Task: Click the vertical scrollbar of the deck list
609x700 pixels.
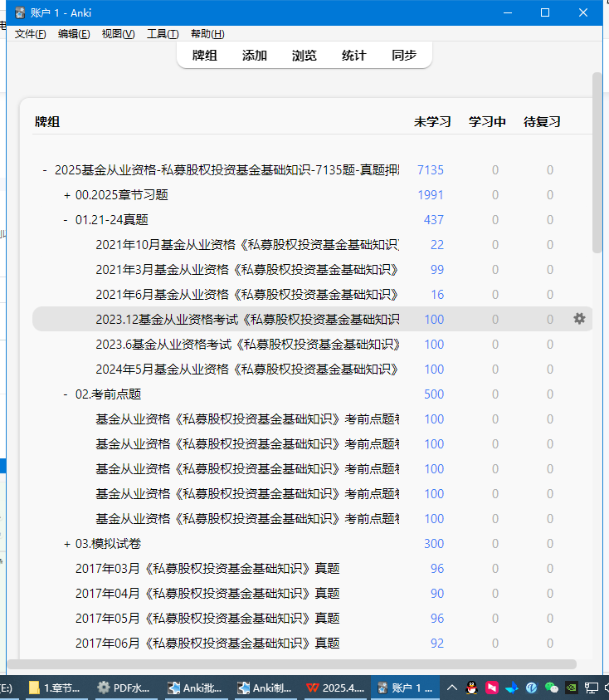Action: (x=597, y=163)
